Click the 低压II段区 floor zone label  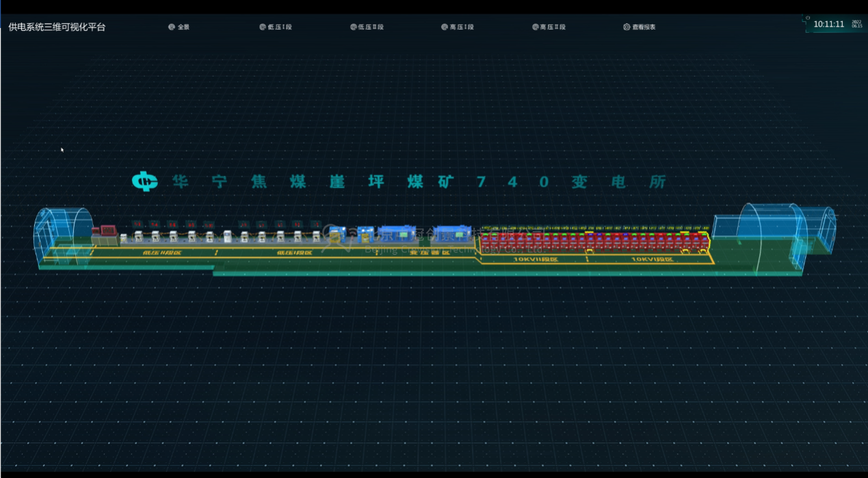[162, 252]
